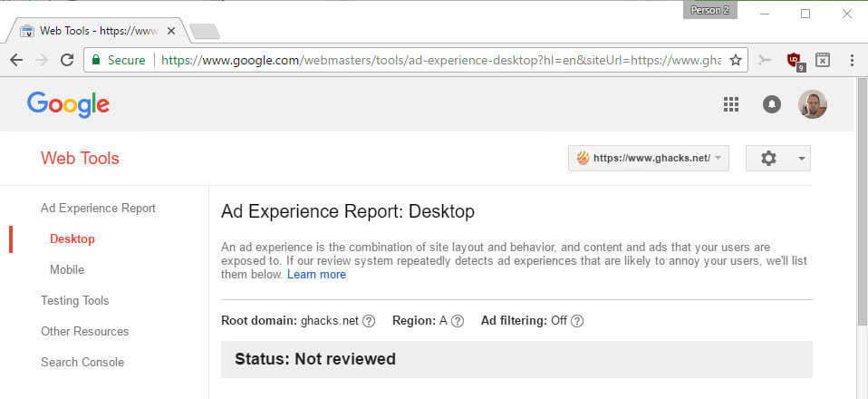Click the Ad Experience Report: Desktop heading
The width and height of the screenshot is (868, 399).
tap(348, 212)
